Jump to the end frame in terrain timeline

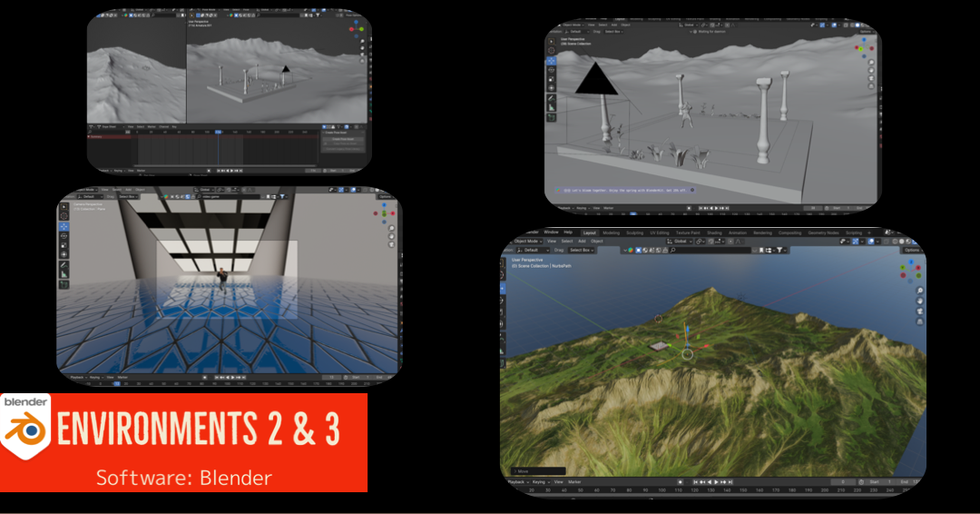point(730,481)
